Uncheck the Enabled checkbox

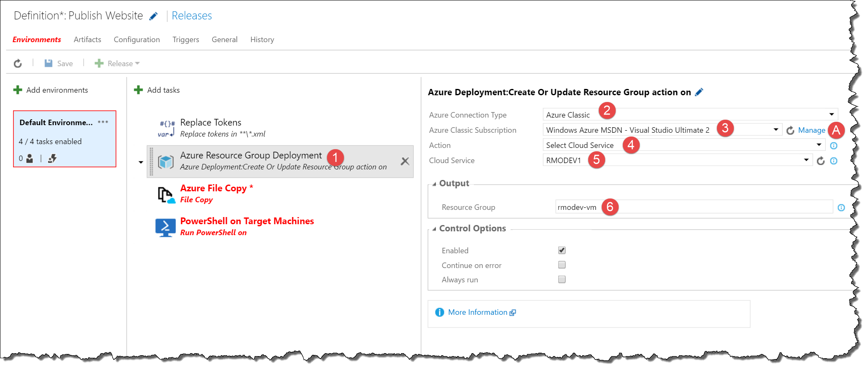562,250
